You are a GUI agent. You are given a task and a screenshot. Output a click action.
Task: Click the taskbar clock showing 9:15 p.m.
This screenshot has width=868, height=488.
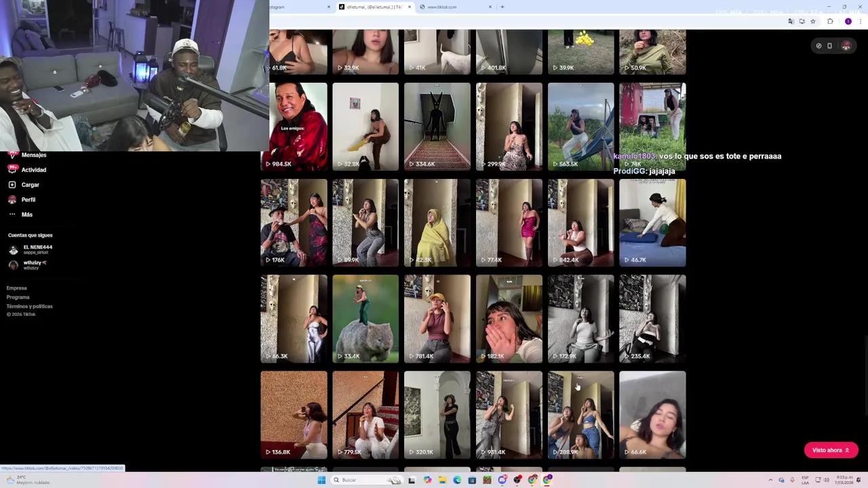(845, 480)
